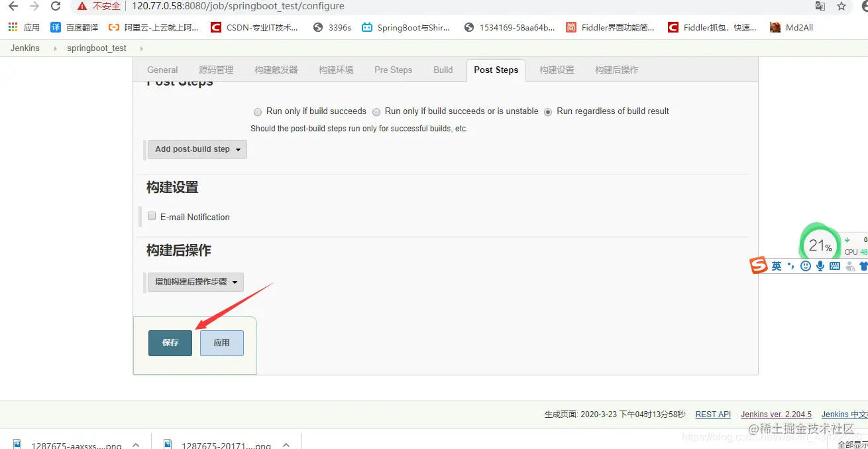Image resolution: width=868 pixels, height=449 pixels.
Task: Switch to the 源码管理 tab
Action: tap(216, 70)
